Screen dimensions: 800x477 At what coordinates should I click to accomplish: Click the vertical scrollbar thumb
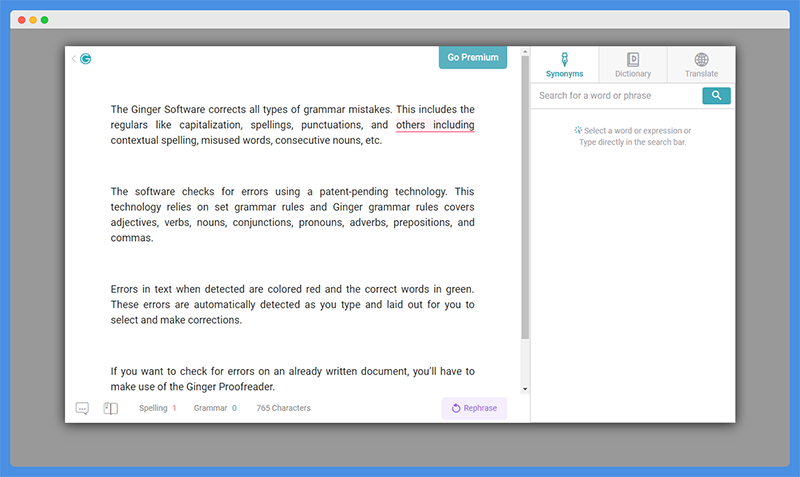click(x=525, y=197)
